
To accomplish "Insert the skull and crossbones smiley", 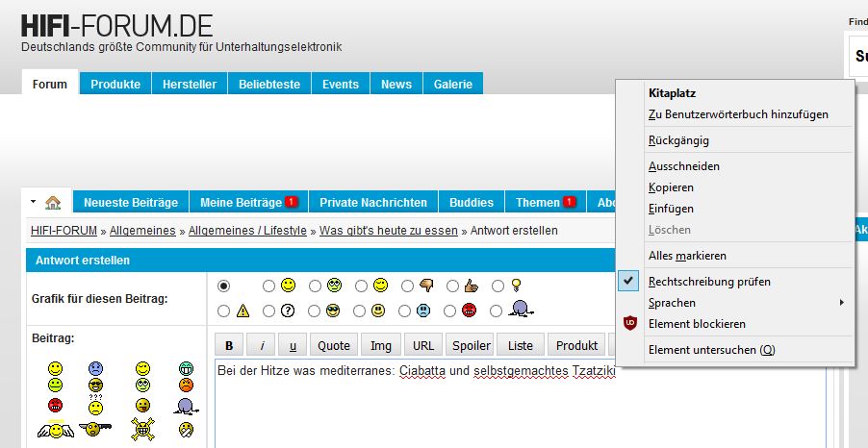I will coord(142,429).
